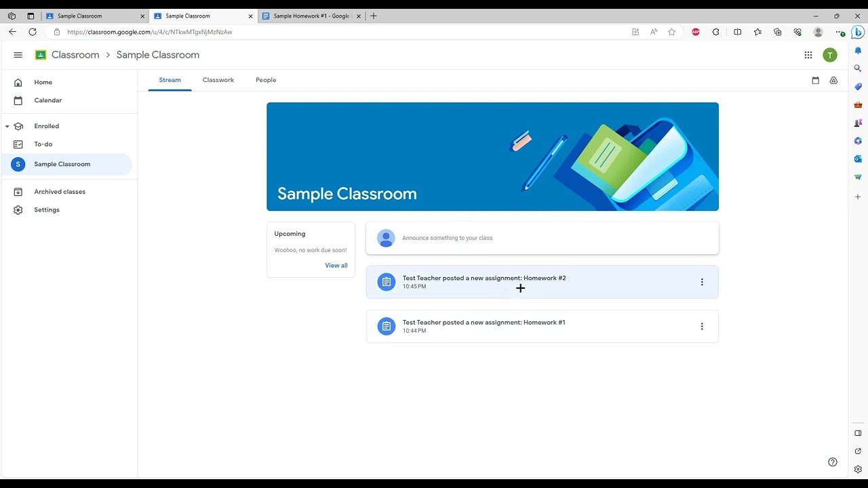
Task: Collapse the Enrolled section arrow
Action: pyautogui.click(x=7, y=126)
